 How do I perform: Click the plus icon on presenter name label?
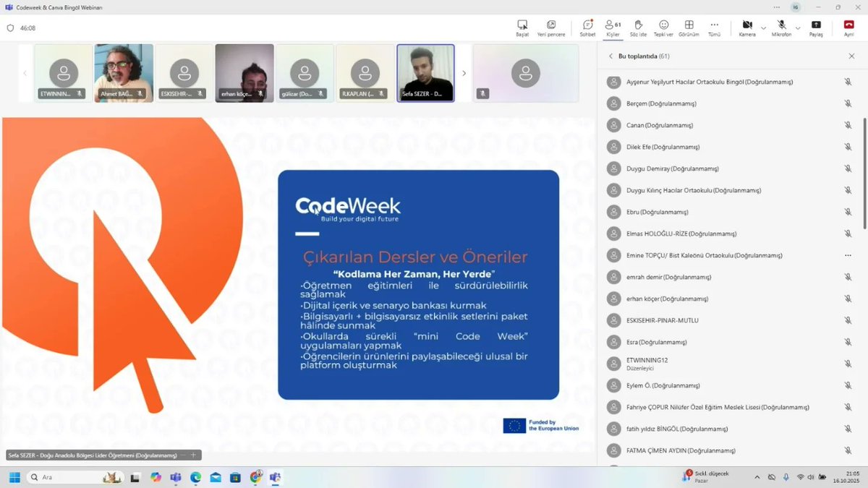[193, 455]
